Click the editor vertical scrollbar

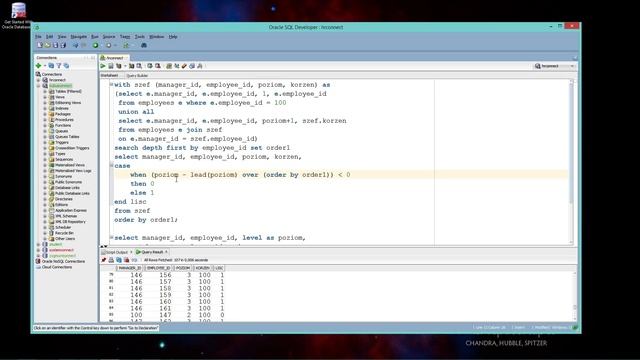pyautogui.click(x=571, y=162)
